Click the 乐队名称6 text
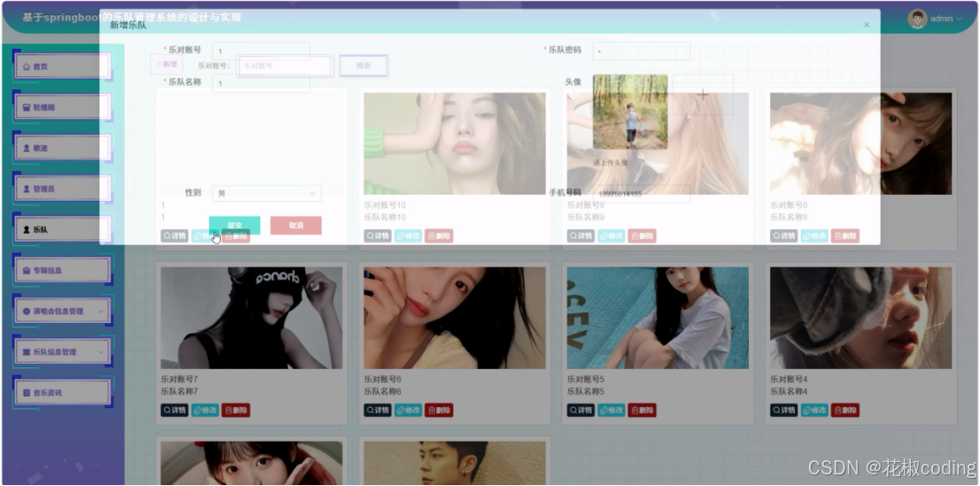 383,391
